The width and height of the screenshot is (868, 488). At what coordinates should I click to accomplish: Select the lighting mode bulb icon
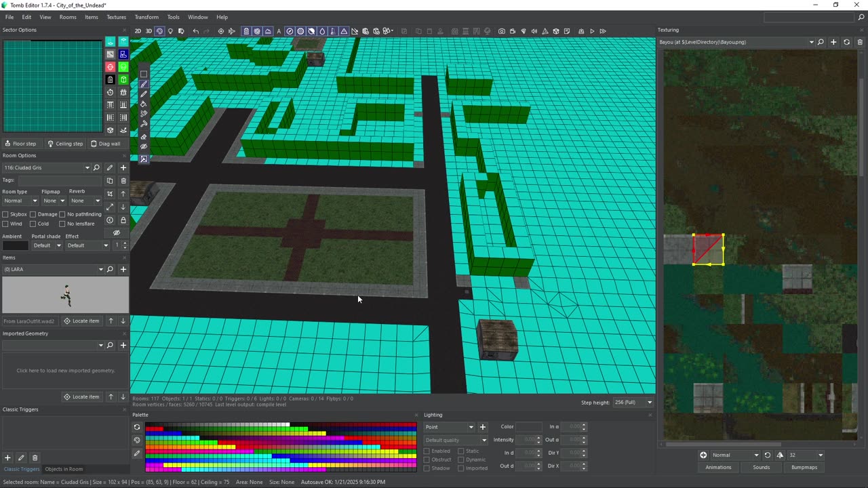(x=170, y=31)
